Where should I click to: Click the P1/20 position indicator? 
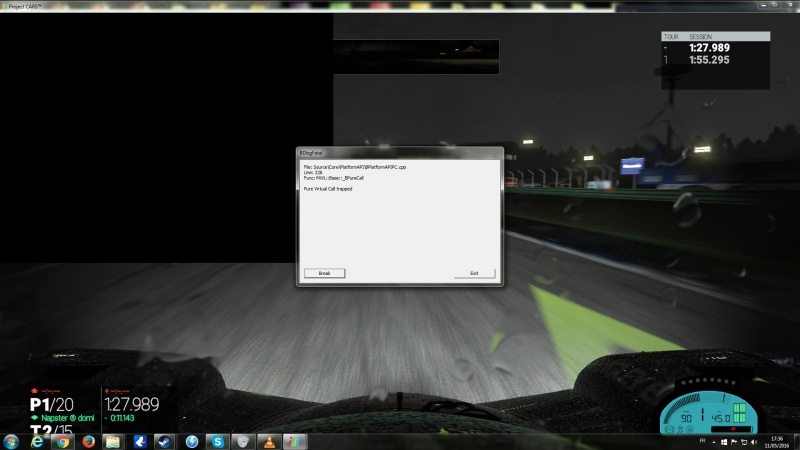tap(52, 405)
